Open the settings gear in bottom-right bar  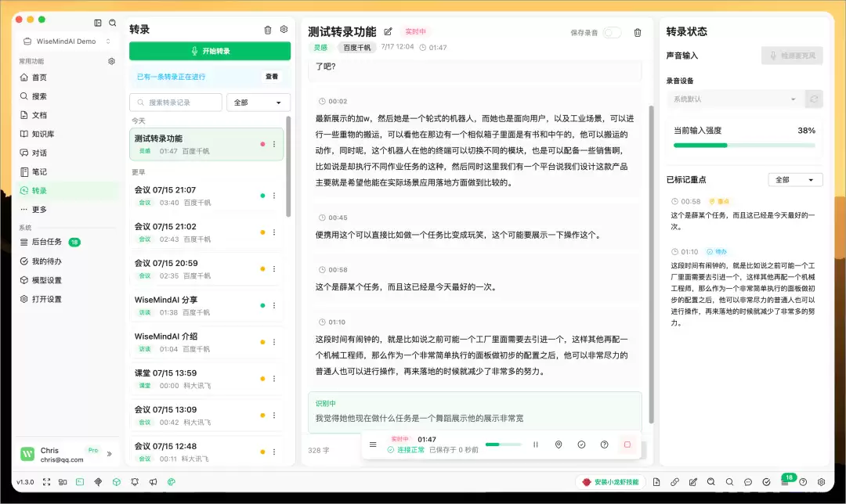(x=821, y=482)
